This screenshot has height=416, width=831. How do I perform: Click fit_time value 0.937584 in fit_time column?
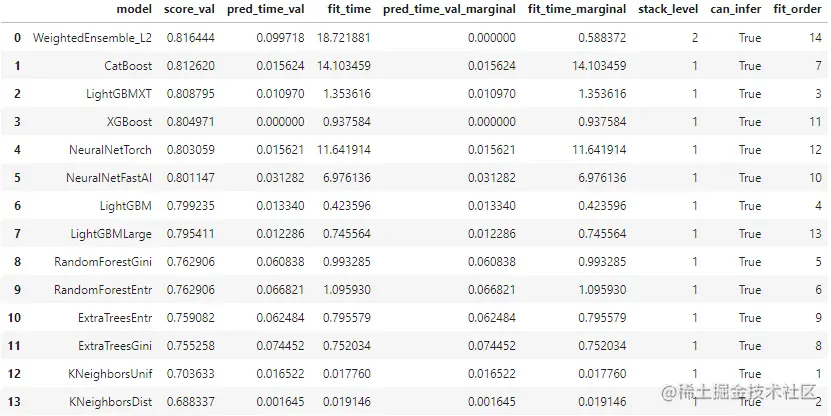[347, 122]
